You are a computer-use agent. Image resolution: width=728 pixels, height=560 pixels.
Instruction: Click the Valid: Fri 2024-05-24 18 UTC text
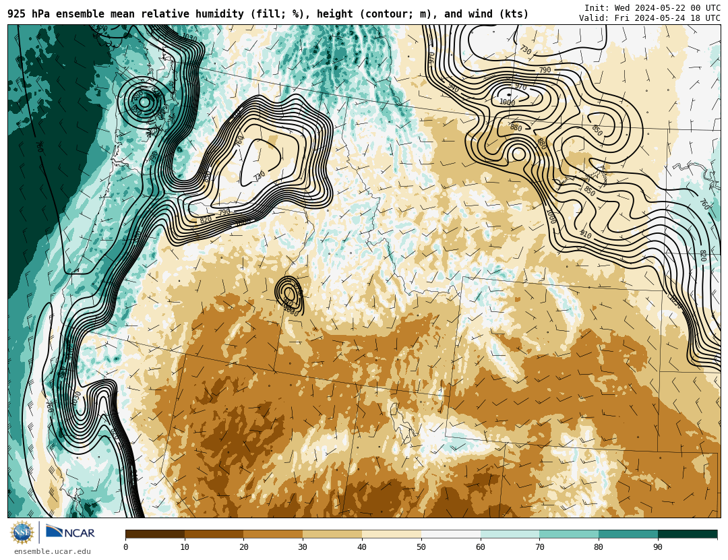click(x=650, y=18)
